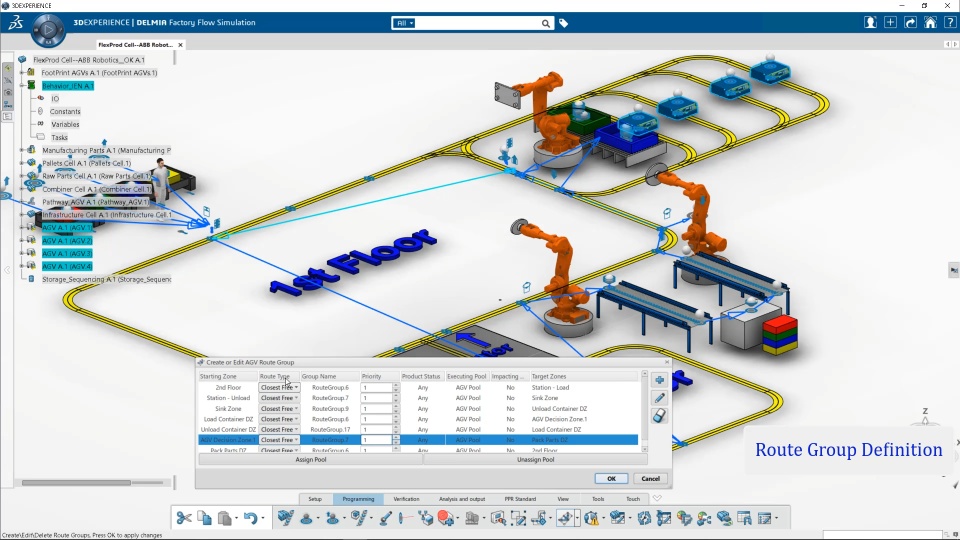
Task: Switch to the Programming tab
Action: coord(358,499)
